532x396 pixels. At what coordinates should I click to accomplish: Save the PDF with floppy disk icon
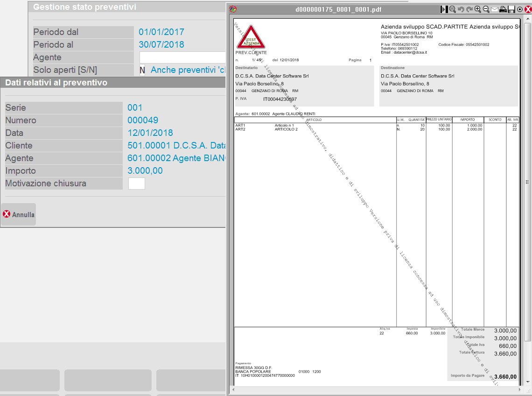[511, 9]
